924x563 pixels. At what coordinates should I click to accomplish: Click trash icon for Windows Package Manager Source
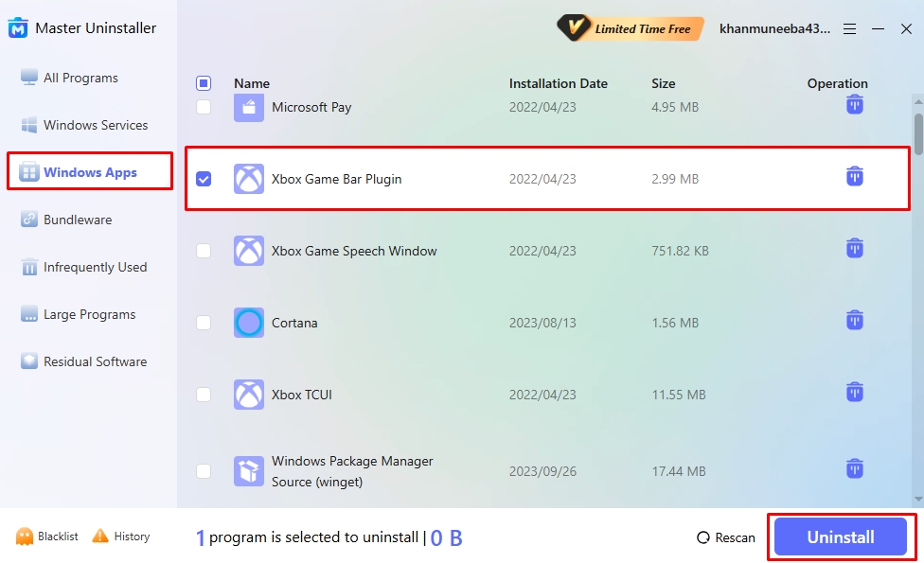(855, 468)
